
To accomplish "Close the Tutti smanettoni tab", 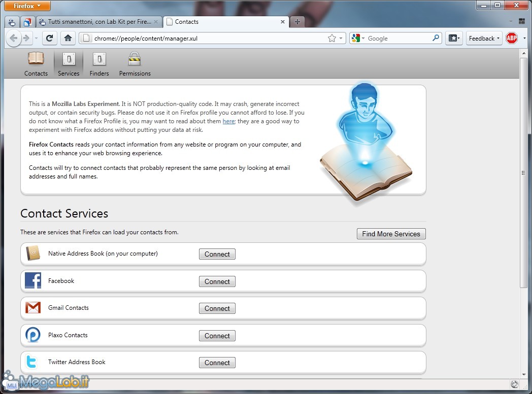I will pyautogui.click(x=156, y=22).
